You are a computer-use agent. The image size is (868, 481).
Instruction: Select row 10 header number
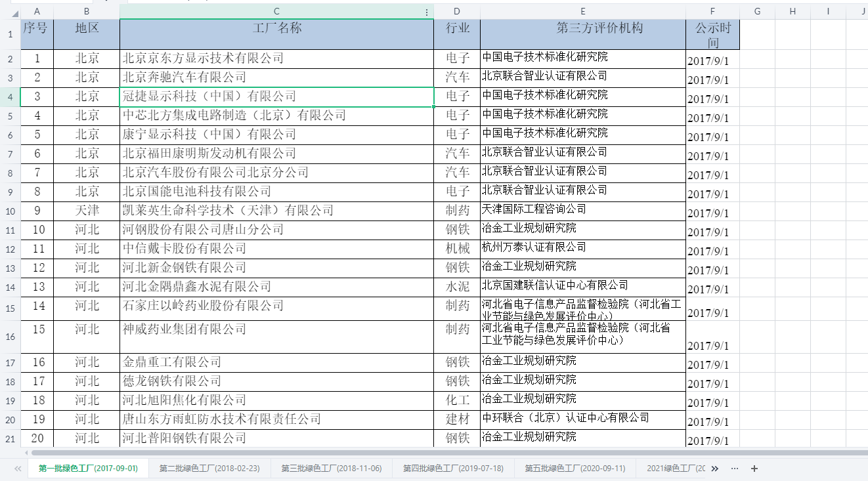(x=10, y=211)
